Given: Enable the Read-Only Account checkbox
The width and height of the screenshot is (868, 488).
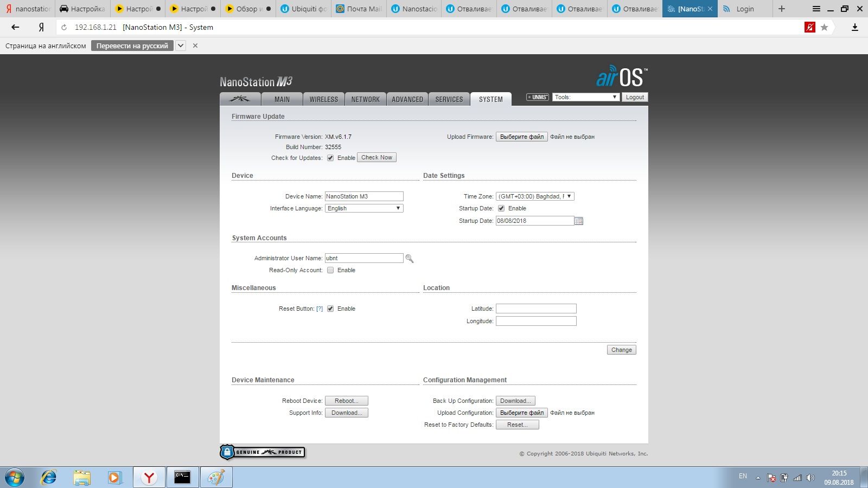Looking at the screenshot, I should coord(330,270).
